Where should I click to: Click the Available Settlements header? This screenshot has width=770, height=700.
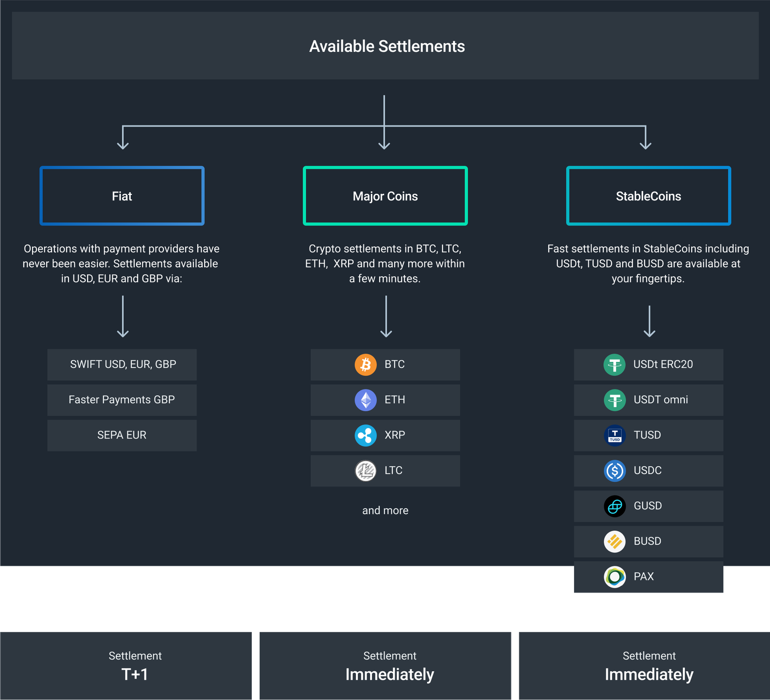(387, 46)
